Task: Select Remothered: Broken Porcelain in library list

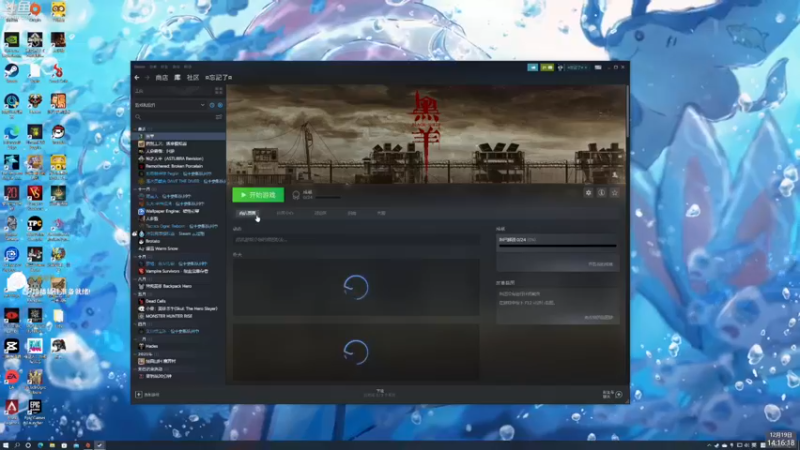Action: click(174, 166)
